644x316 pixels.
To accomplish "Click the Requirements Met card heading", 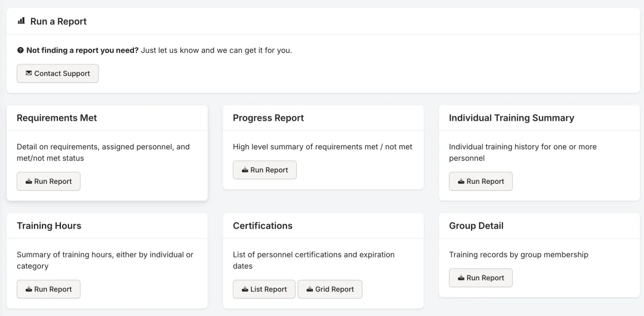I will (x=57, y=118).
